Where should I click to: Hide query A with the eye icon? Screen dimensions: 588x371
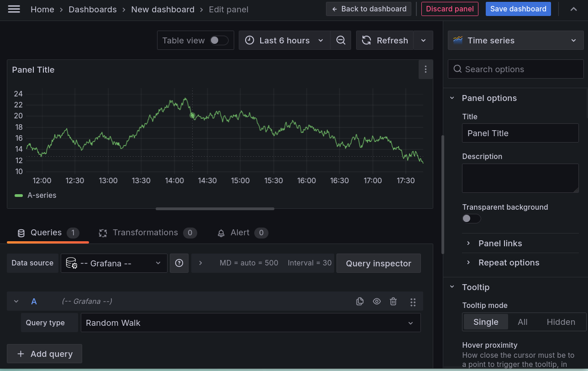[x=377, y=302]
